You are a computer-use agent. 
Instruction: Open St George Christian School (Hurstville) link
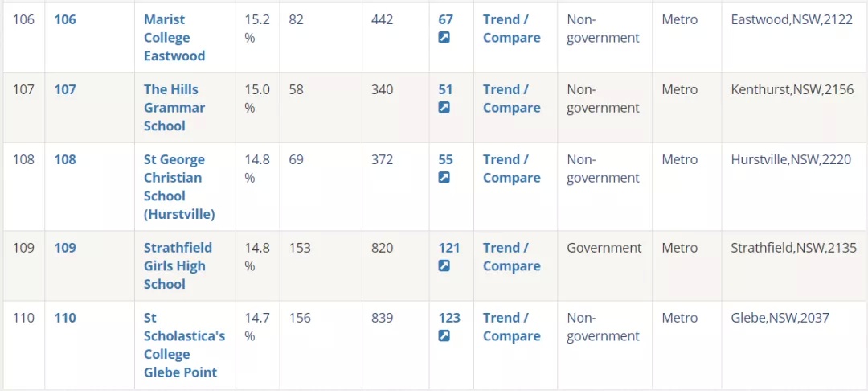click(179, 187)
